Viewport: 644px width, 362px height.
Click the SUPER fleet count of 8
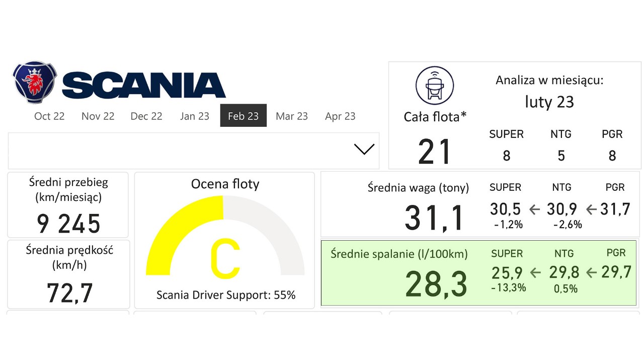(507, 156)
